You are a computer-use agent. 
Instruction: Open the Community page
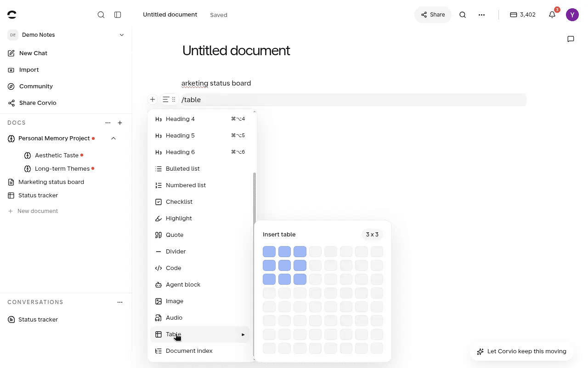[x=30, y=86]
